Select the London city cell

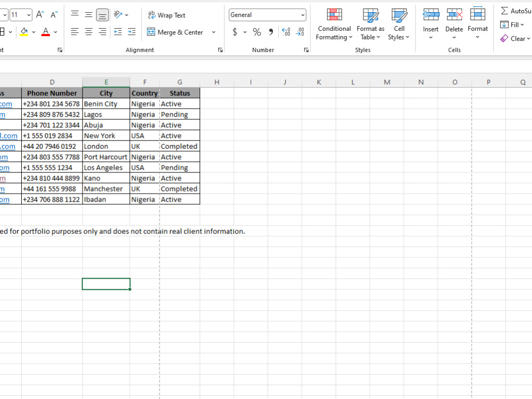click(x=106, y=146)
